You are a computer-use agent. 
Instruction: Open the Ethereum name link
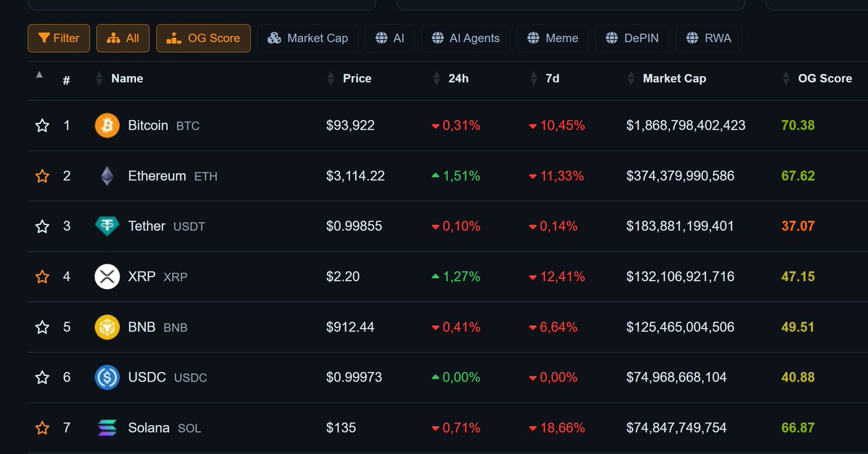pyautogui.click(x=157, y=176)
